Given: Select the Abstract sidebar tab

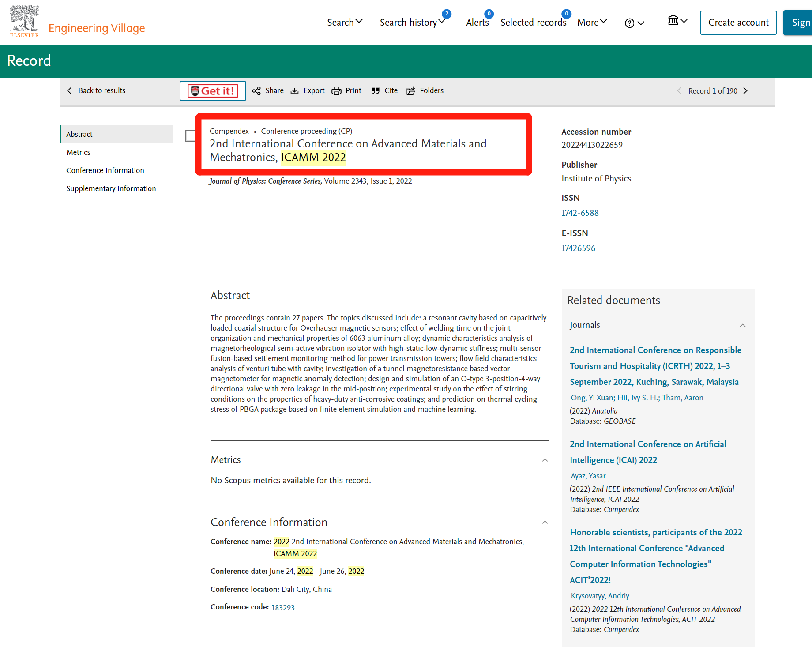Looking at the screenshot, I should coord(117,134).
